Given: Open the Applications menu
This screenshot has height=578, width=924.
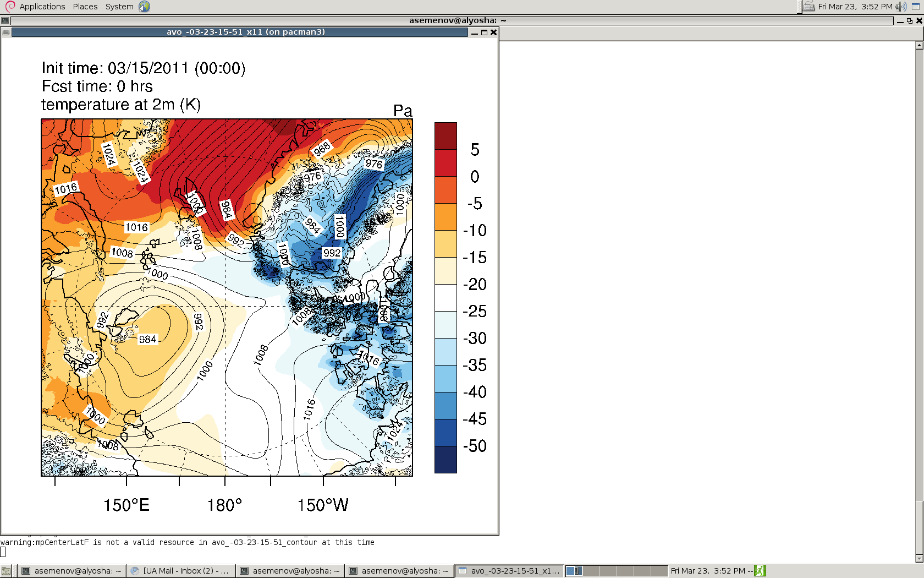Looking at the screenshot, I should [x=42, y=7].
